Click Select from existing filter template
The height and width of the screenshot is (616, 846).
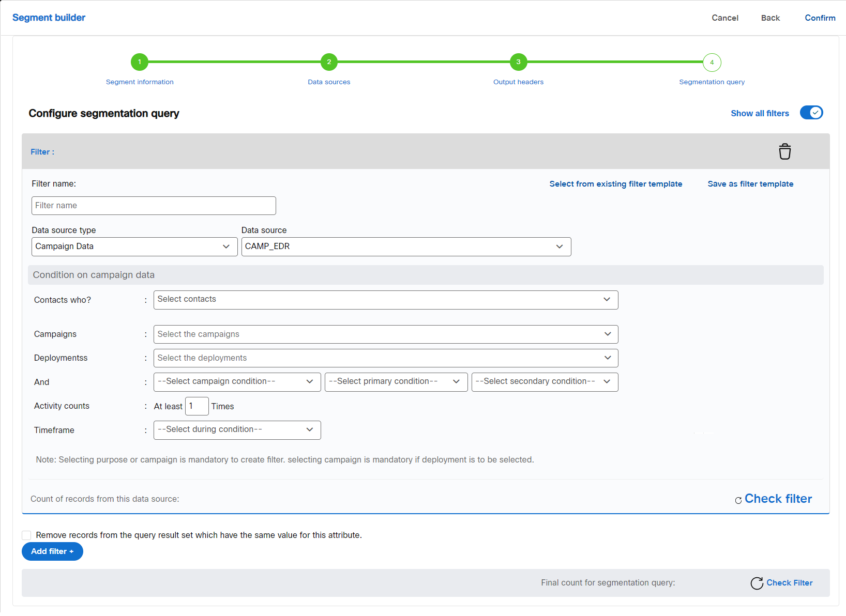(x=616, y=184)
